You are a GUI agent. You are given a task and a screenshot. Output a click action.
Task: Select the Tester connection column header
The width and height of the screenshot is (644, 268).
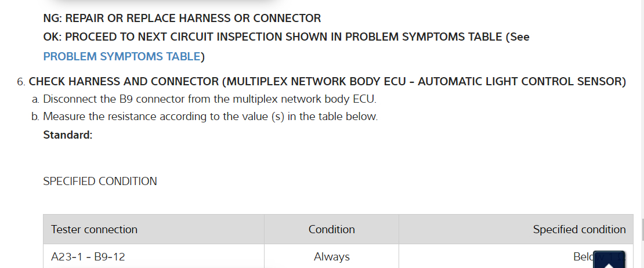pyautogui.click(x=95, y=229)
